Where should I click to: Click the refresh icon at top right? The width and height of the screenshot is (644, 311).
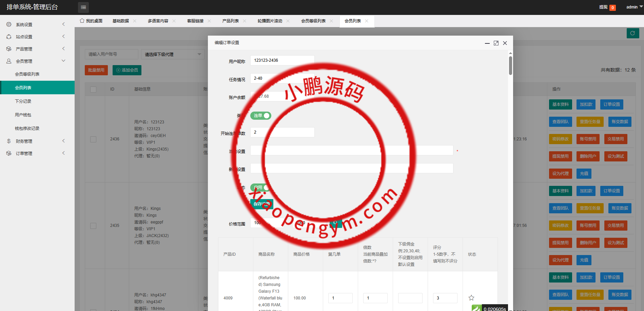click(633, 33)
